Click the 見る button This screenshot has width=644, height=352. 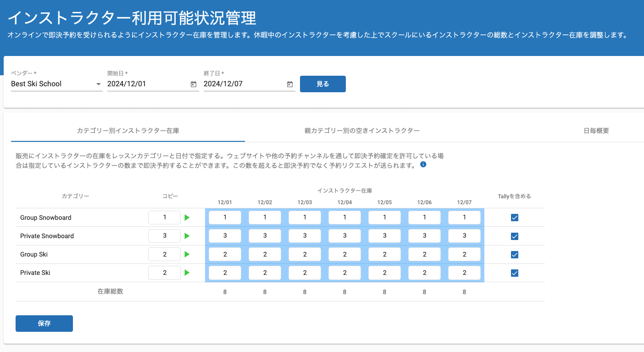point(322,84)
